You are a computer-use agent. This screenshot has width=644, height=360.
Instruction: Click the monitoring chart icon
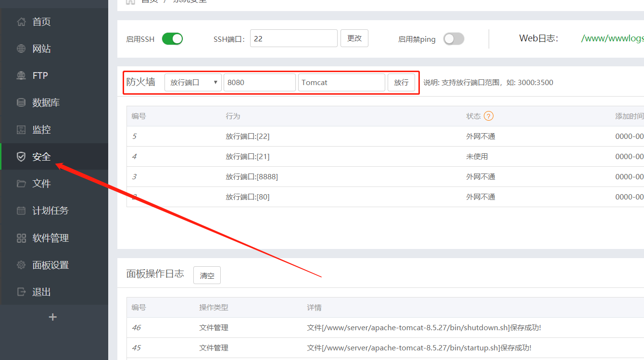tap(21, 130)
